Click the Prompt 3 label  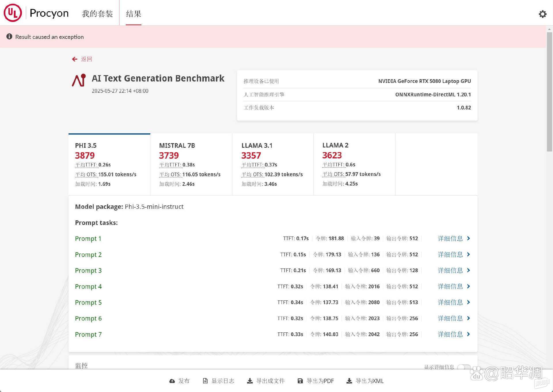pyautogui.click(x=88, y=271)
